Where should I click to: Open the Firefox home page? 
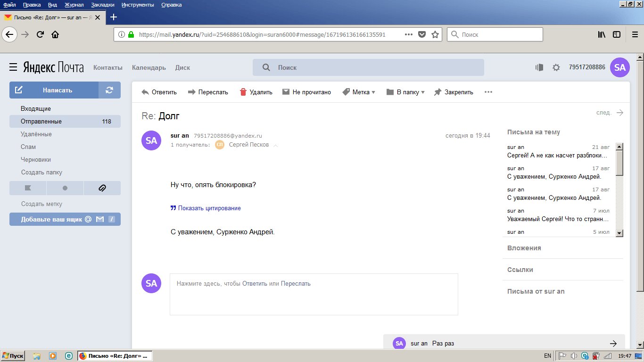pyautogui.click(x=55, y=34)
